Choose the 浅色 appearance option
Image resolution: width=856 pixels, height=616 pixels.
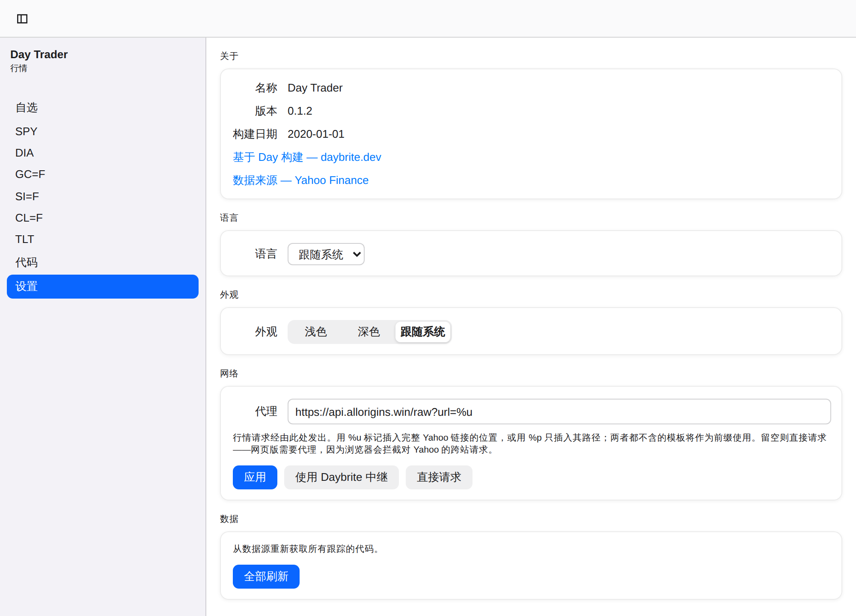pyautogui.click(x=316, y=332)
